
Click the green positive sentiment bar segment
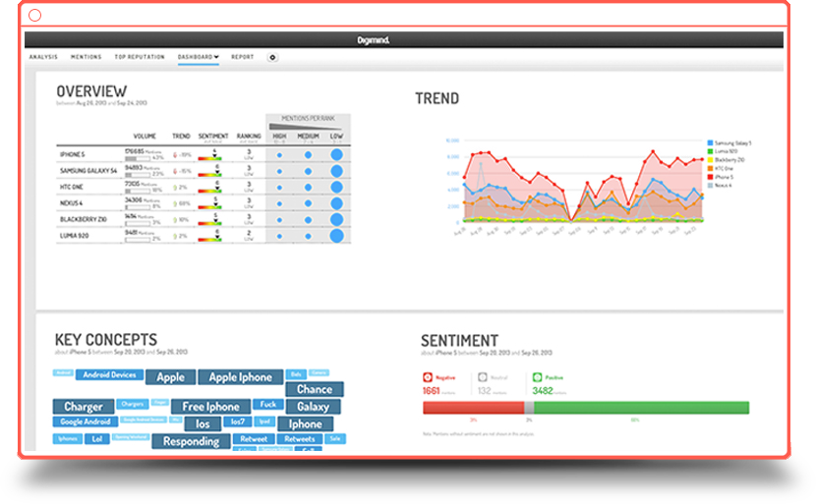click(x=641, y=407)
